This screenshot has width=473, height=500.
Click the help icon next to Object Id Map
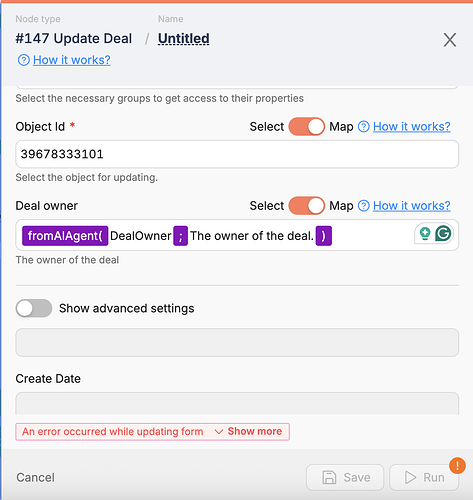364,127
